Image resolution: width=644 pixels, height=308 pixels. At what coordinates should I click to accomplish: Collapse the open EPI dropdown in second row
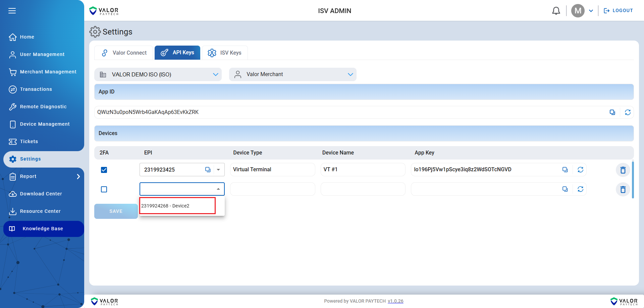[x=218, y=189]
